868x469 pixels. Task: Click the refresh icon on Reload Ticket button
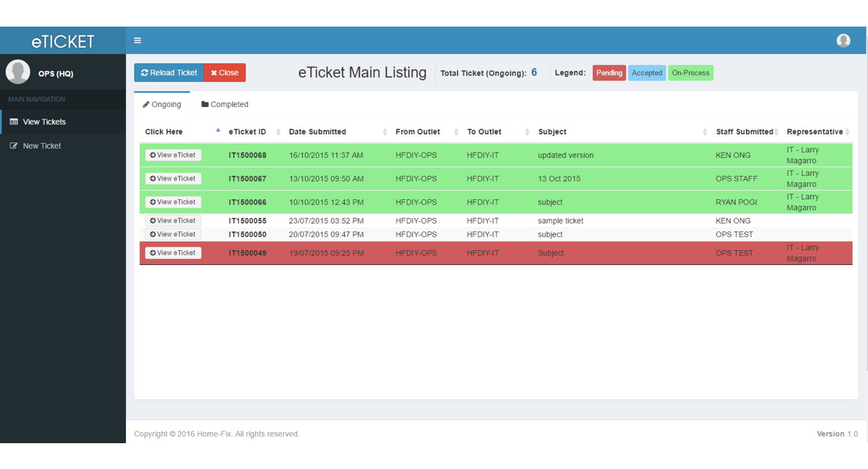pyautogui.click(x=145, y=72)
